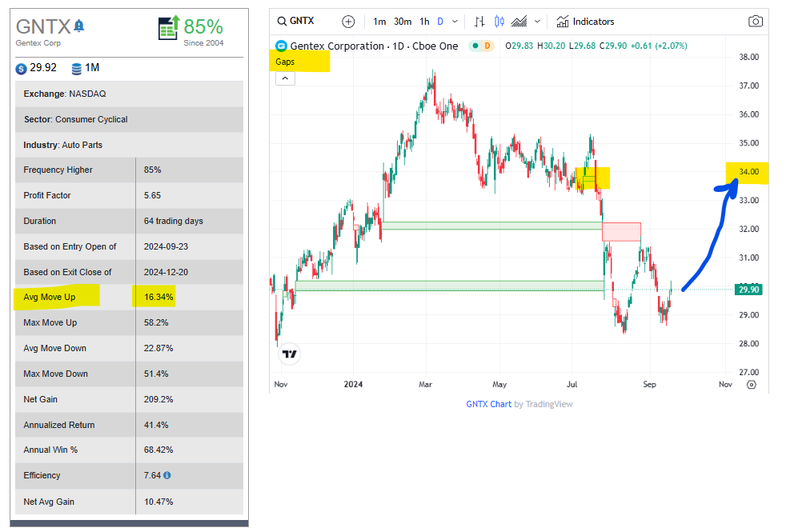Select the Bars chart style icon
Image resolution: width=790 pixels, height=532 pixels.
[479, 22]
